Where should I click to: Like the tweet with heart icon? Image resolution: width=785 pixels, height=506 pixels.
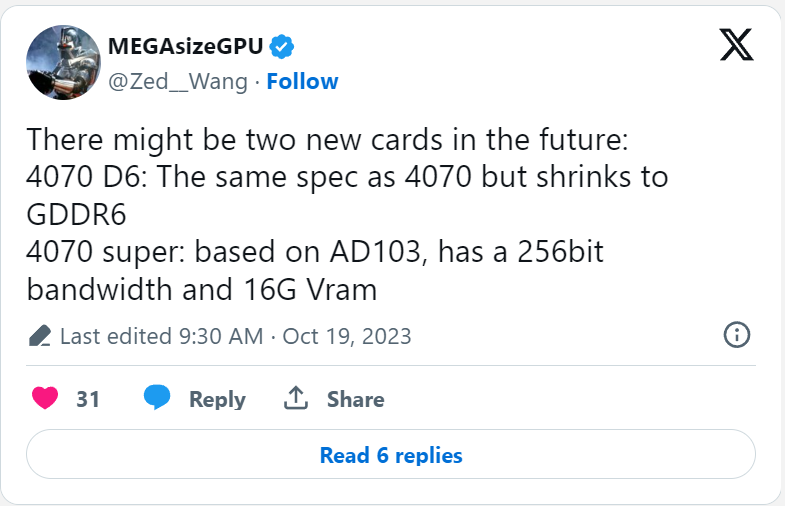[45, 398]
